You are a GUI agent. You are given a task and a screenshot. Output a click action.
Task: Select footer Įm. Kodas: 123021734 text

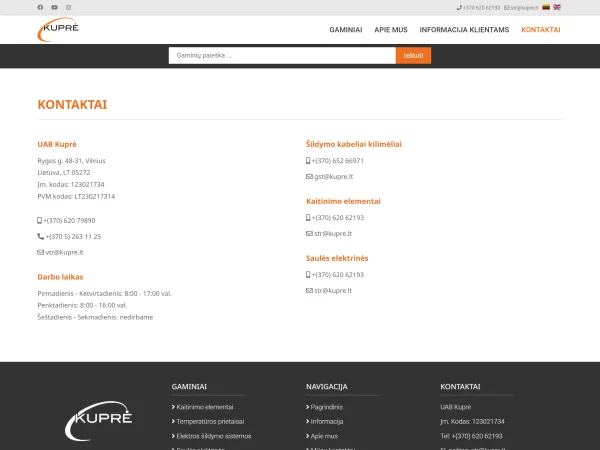(472, 422)
